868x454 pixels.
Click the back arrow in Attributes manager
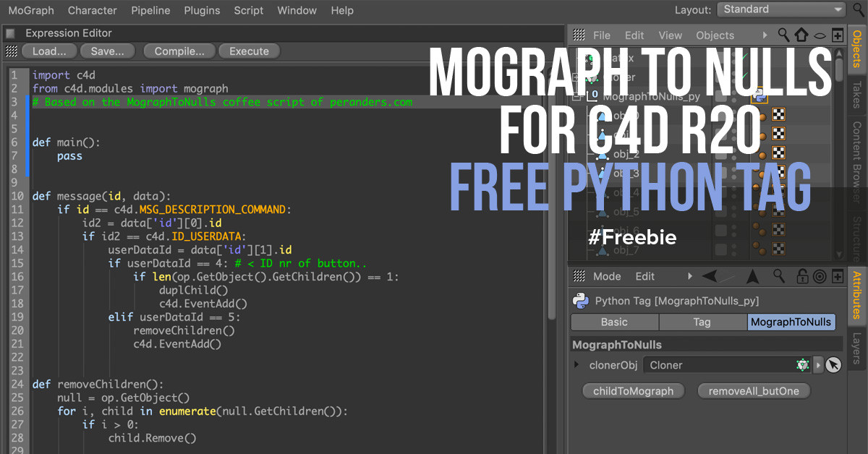710,276
